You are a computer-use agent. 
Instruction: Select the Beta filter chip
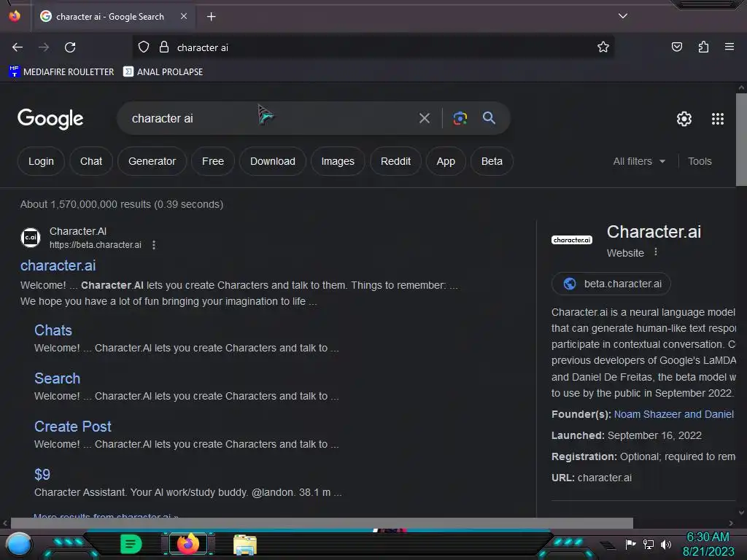[x=492, y=161]
